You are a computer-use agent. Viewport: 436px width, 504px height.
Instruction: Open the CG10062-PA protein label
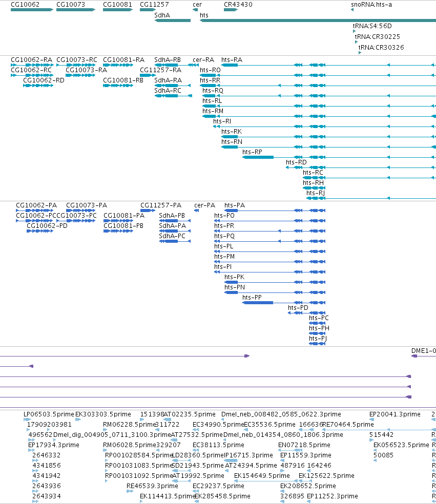[36, 205]
